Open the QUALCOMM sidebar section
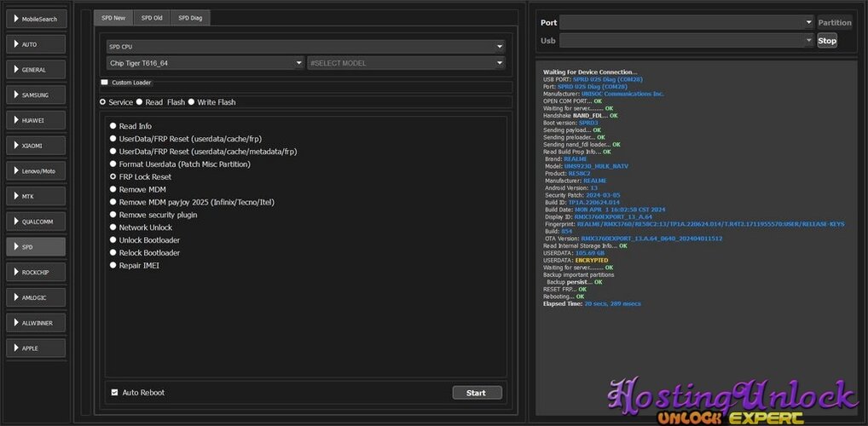Viewport: 868px width, 426px height. [36, 222]
